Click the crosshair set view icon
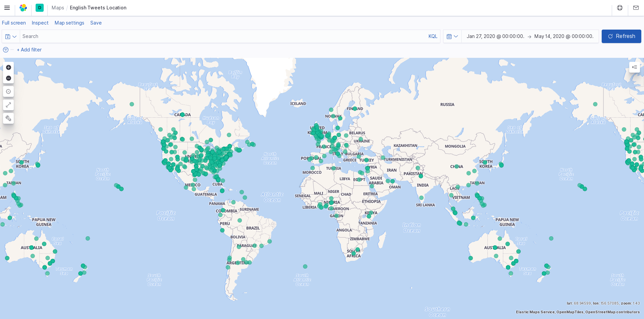Viewport: 644px width, 319px height. pos(8,91)
